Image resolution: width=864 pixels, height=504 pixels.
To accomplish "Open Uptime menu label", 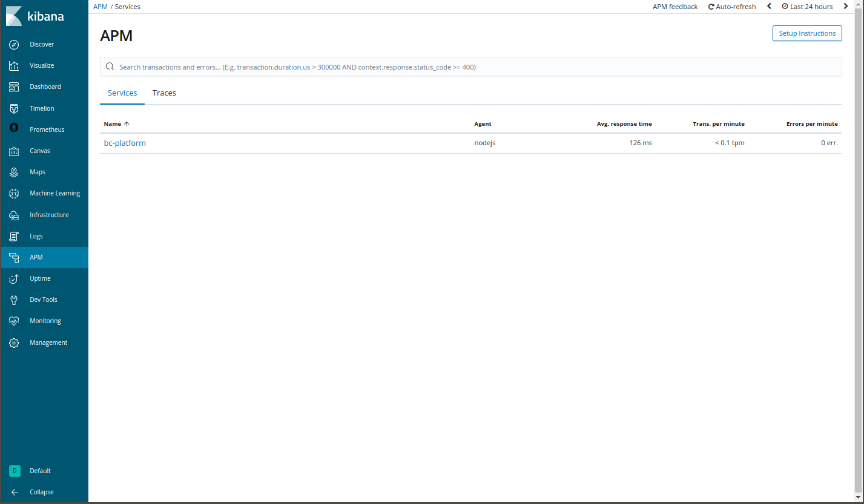I will coord(40,278).
